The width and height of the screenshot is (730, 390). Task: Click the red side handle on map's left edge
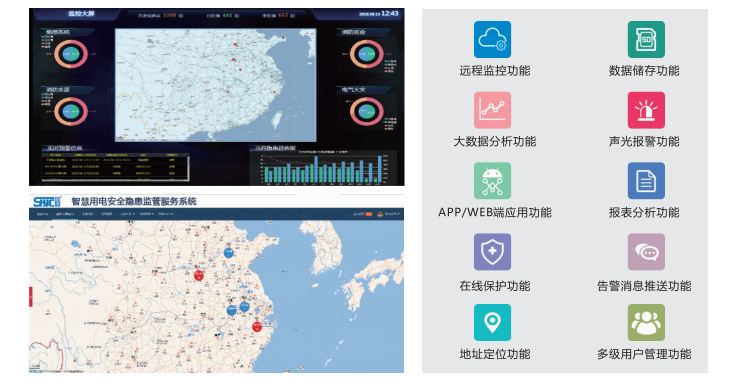click(x=30, y=296)
